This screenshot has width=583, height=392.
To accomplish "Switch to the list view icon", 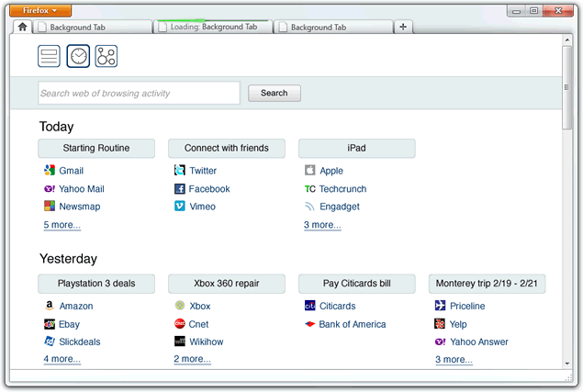I will pyautogui.click(x=49, y=56).
